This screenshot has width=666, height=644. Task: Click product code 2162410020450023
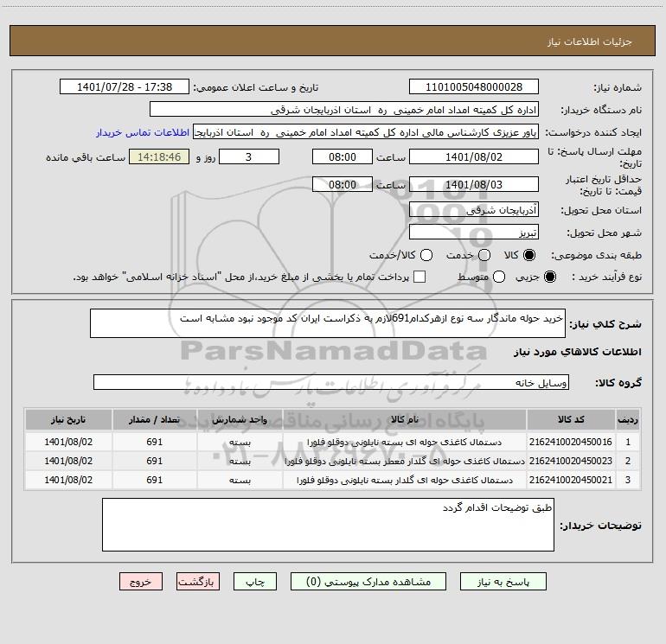point(571,461)
